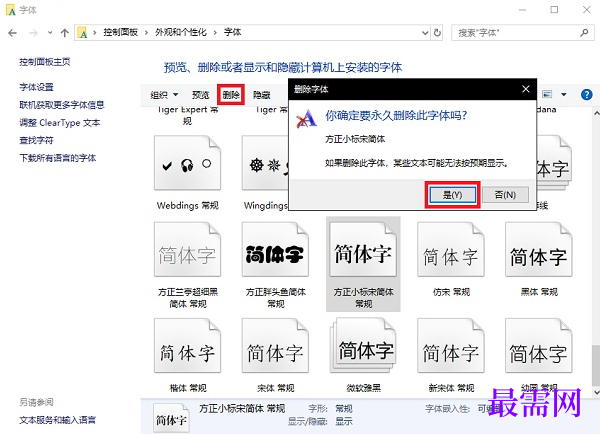Refresh the fonts folder view
Image resolution: width=600 pixels, height=434 pixels.
tap(437, 33)
